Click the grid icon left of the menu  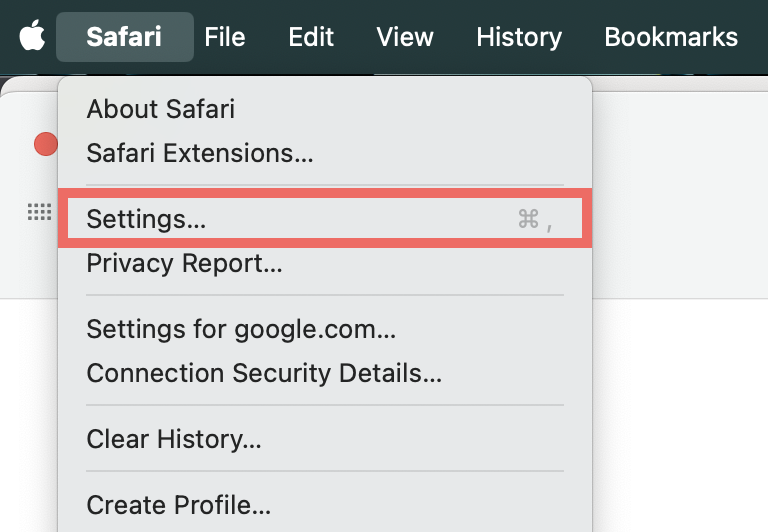(x=39, y=211)
